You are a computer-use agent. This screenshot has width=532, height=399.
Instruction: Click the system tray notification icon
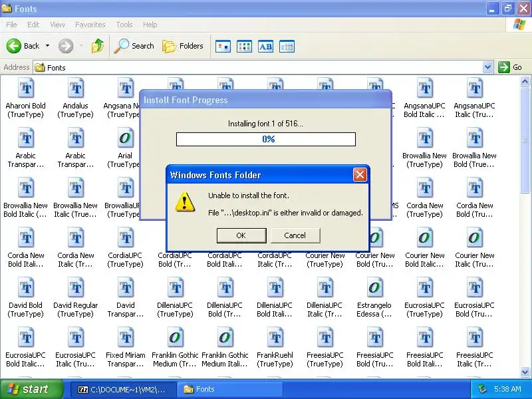point(482,389)
